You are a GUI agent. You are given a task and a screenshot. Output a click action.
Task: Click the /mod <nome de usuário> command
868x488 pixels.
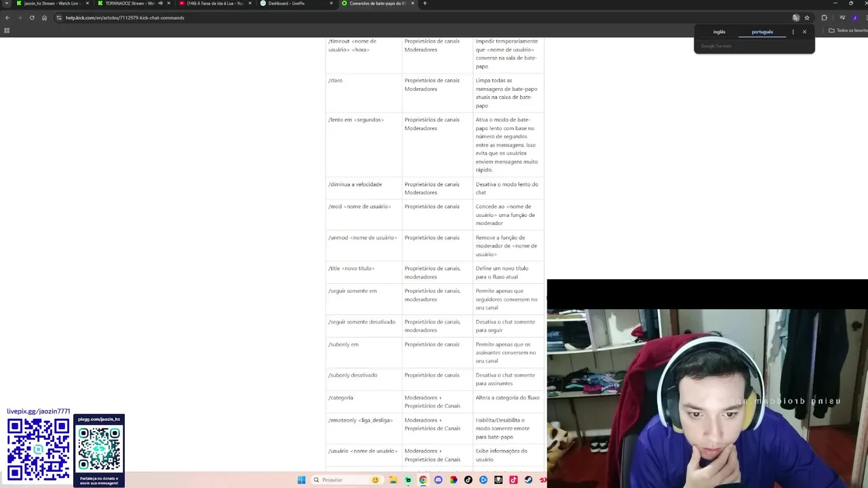pos(359,207)
